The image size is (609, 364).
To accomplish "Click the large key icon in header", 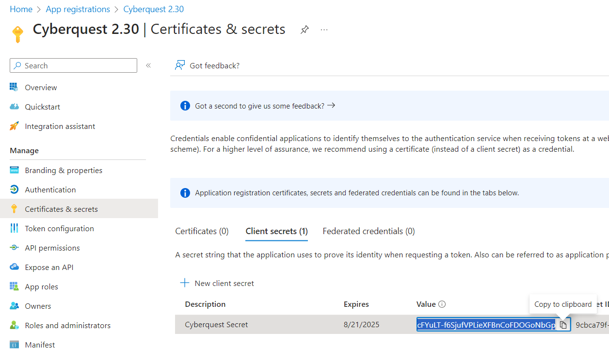I will coord(17,34).
